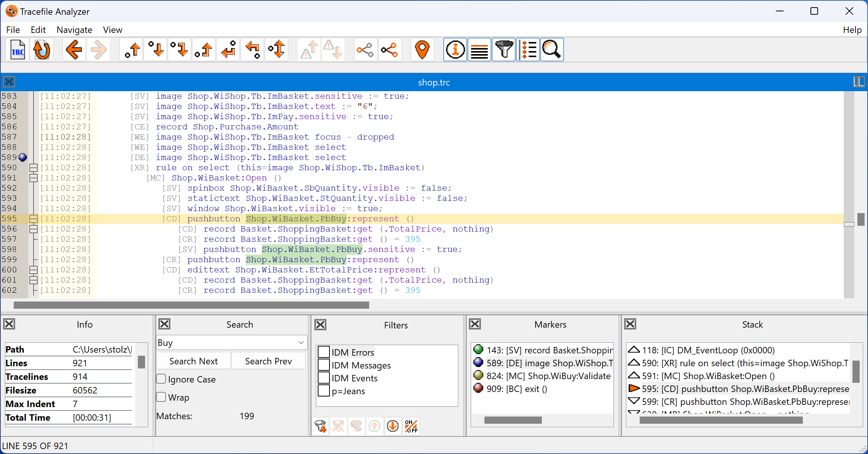Click the filter ON/OFF toggle icon
This screenshot has height=454, width=868.
(x=411, y=426)
